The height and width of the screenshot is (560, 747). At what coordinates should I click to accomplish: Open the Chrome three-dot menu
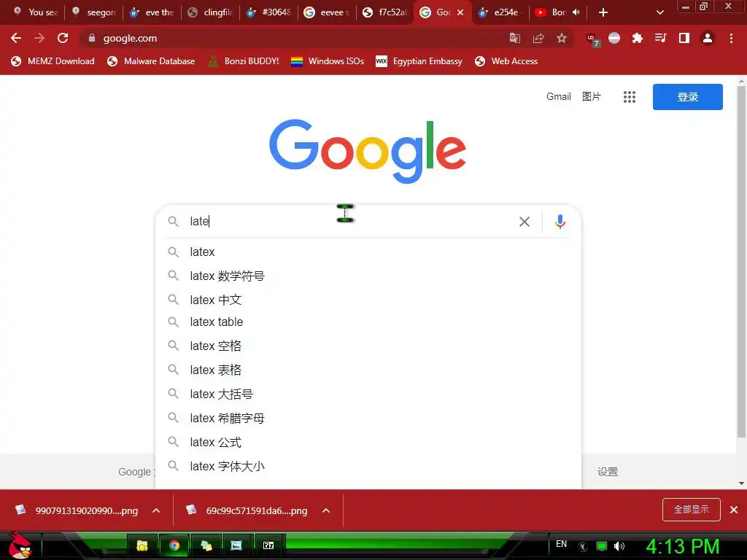731,38
